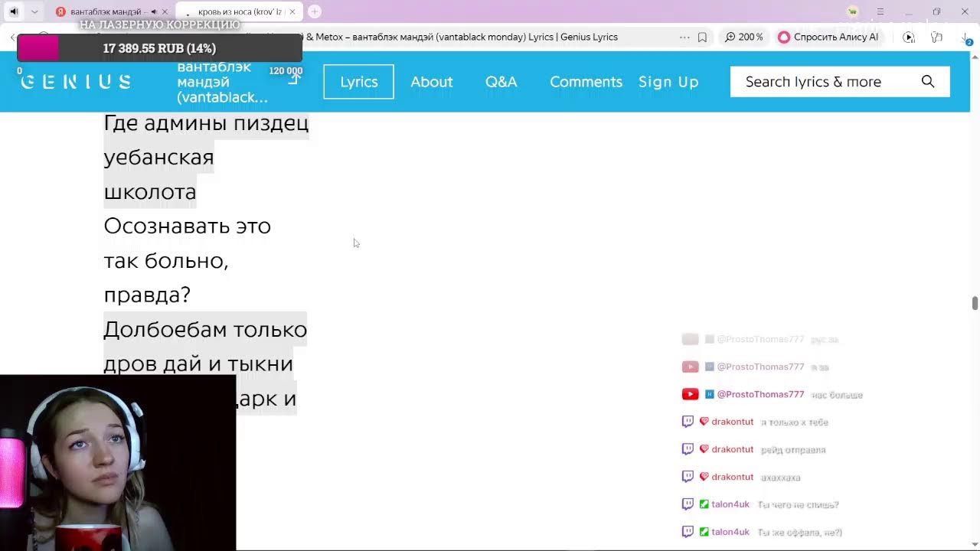
Task: Click the Sign Up link
Action: pos(668,82)
